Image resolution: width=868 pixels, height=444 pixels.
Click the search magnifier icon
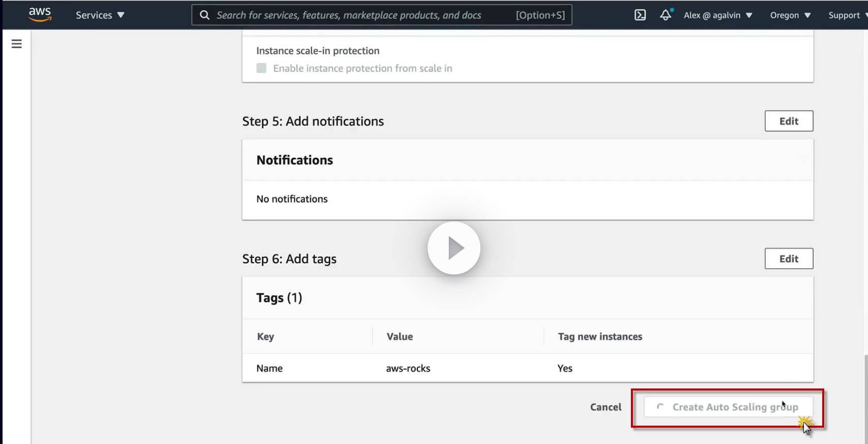tap(205, 15)
